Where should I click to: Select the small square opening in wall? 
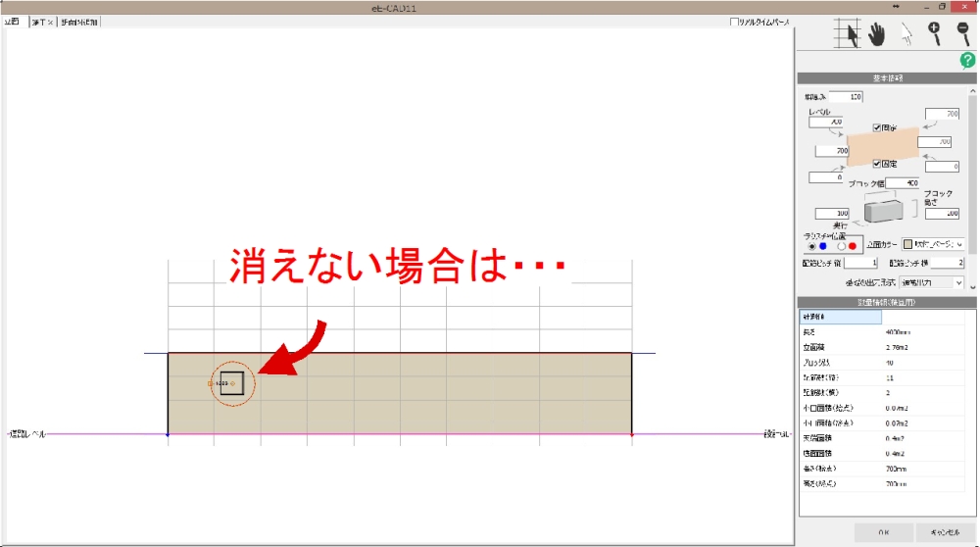click(x=232, y=383)
